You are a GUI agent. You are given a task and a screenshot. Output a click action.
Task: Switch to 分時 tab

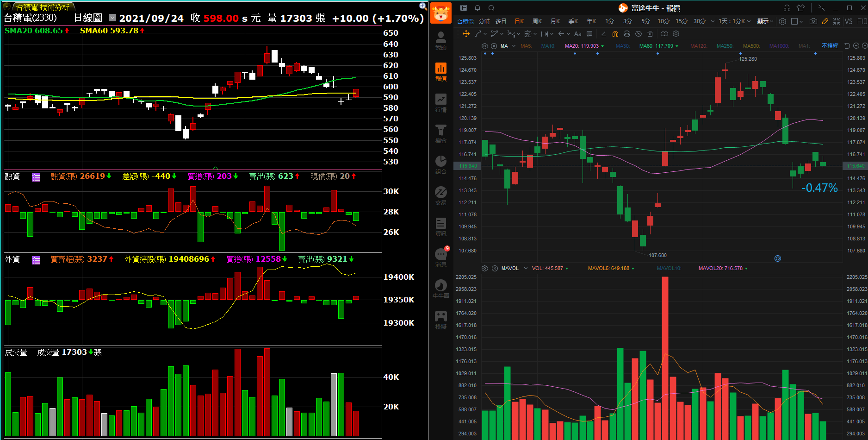click(x=484, y=21)
